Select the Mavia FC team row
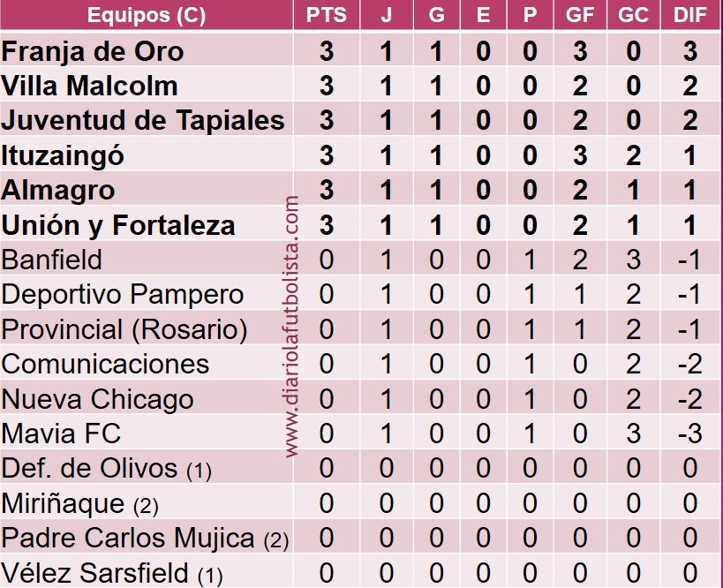The width and height of the screenshot is (723, 588). pyautogui.click(x=62, y=433)
